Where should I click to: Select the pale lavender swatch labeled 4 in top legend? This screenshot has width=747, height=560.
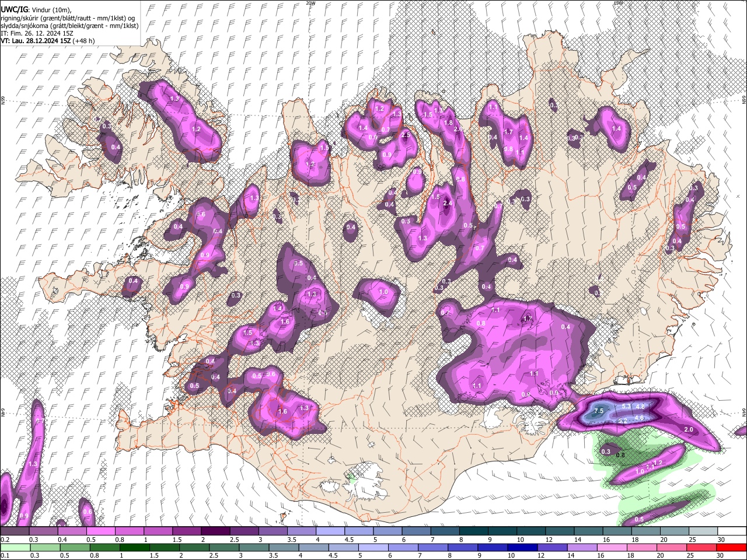click(x=329, y=531)
